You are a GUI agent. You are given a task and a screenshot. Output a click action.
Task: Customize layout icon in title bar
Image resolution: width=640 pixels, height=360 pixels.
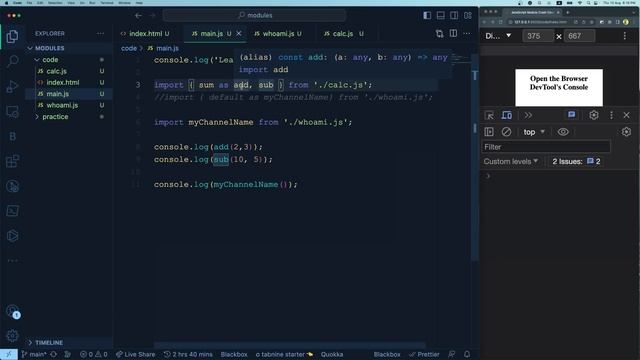(468, 16)
